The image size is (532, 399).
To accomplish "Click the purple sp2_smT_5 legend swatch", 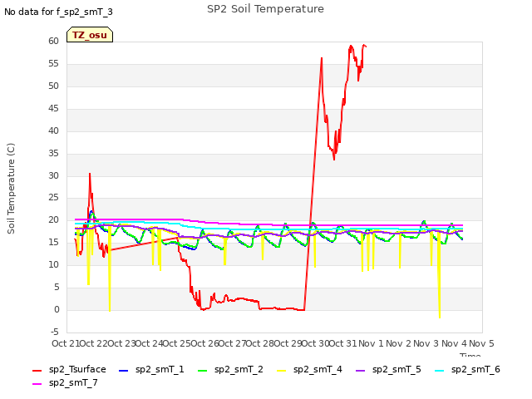I will 360,371.
